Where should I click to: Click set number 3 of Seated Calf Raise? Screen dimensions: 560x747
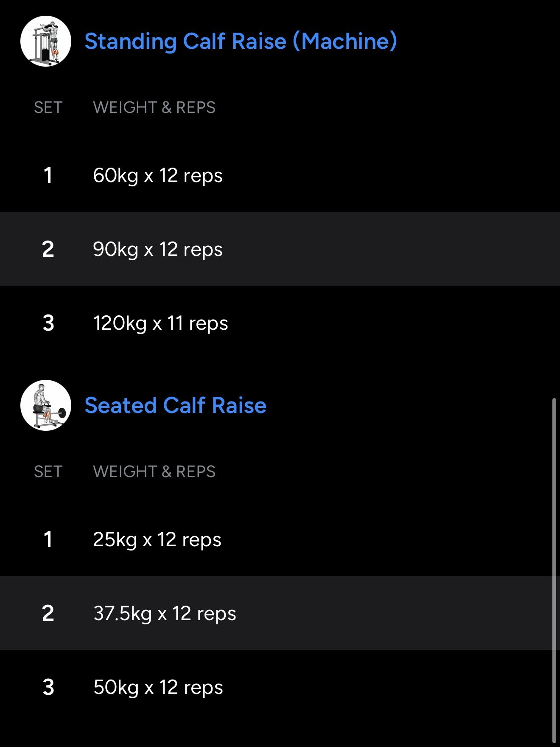pos(48,687)
